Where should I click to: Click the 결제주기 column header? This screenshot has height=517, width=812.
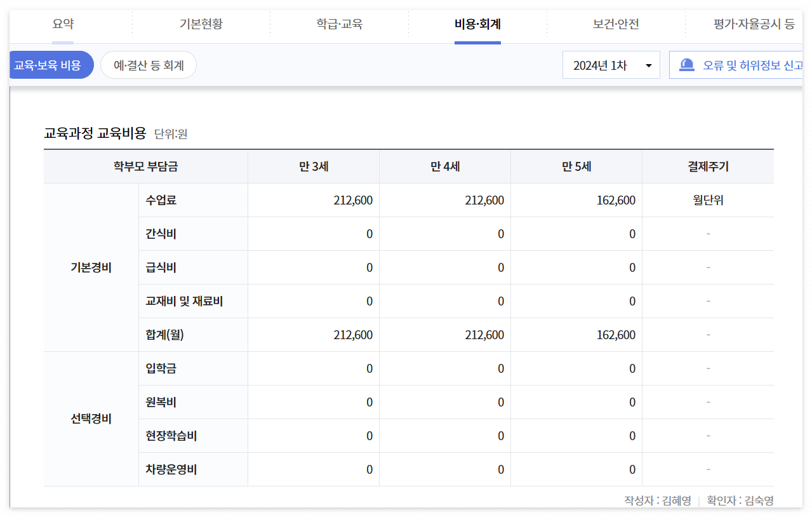click(x=707, y=166)
